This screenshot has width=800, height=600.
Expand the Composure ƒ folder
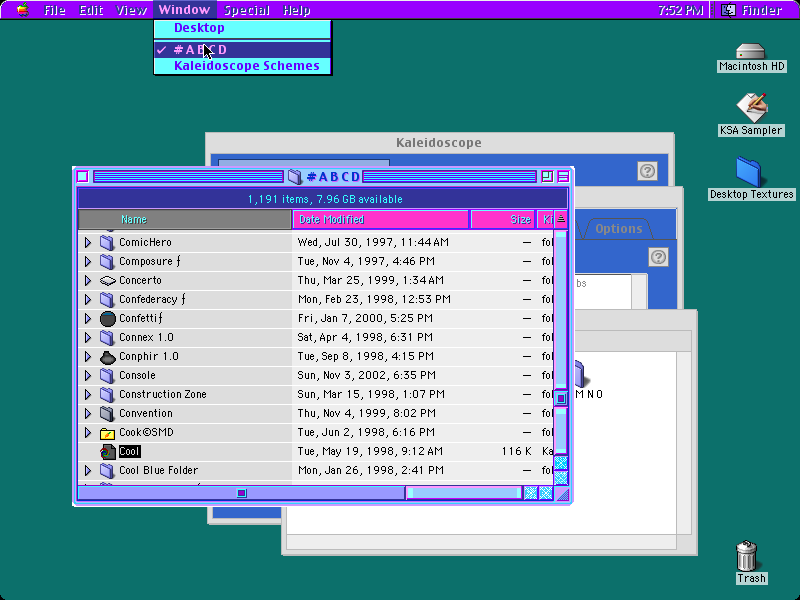click(x=88, y=261)
